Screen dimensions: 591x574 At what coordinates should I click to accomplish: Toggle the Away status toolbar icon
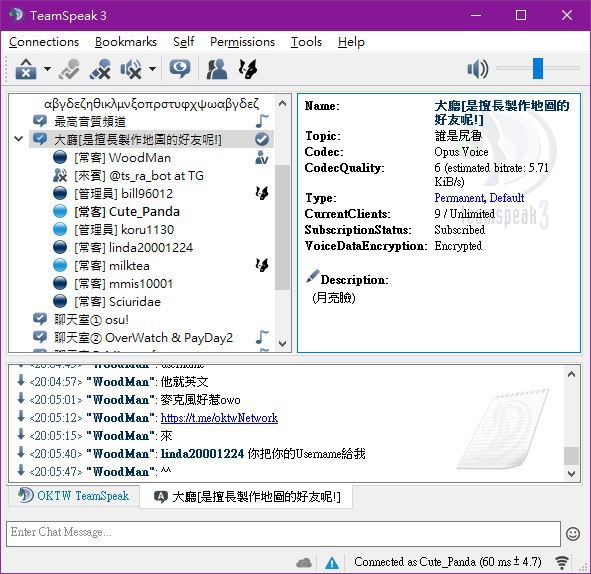pyautogui.click(x=26, y=69)
